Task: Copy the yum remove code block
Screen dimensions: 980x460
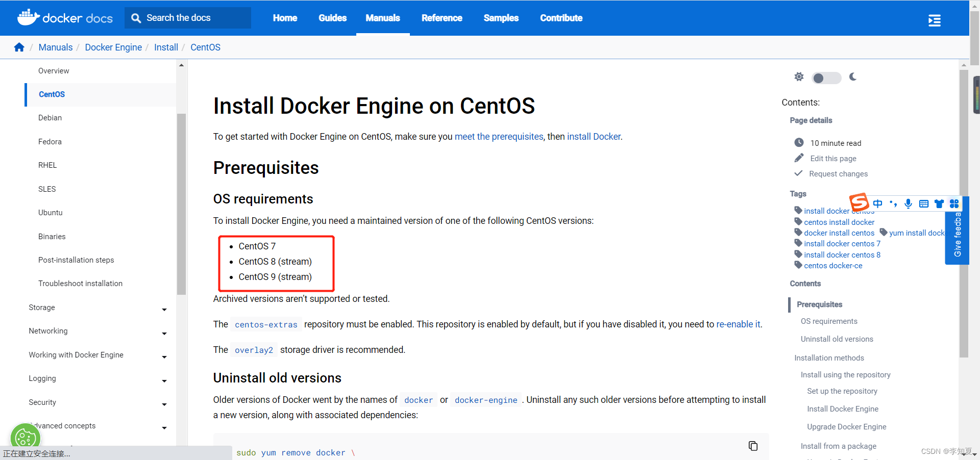Action: pyautogui.click(x=753, y=446)
